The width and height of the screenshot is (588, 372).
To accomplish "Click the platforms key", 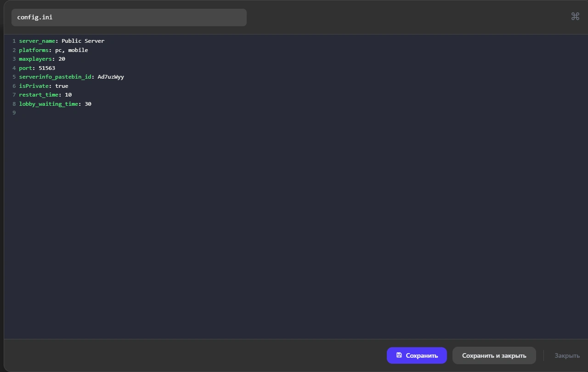I will (x=34, y=50).
